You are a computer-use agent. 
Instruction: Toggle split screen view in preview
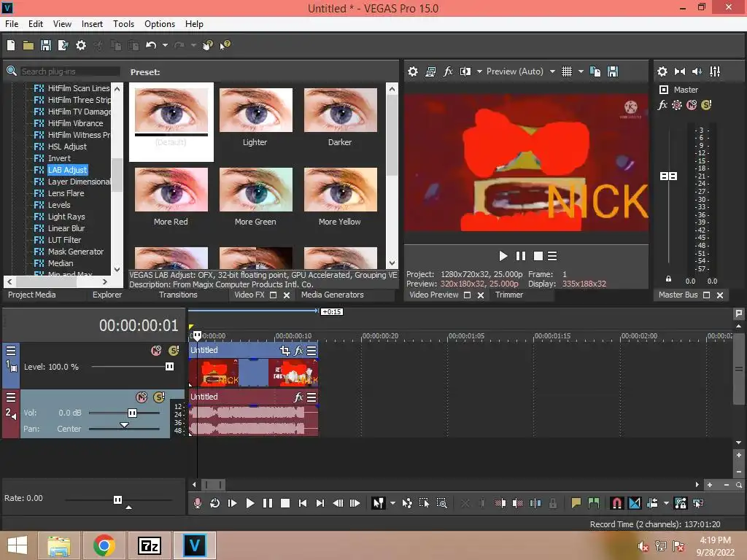coord(465,71)
